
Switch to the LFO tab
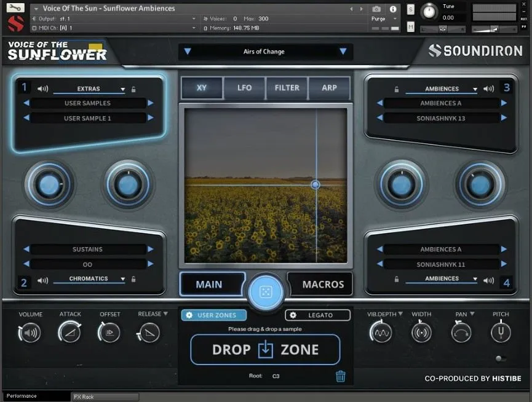(x=244, y=88)
